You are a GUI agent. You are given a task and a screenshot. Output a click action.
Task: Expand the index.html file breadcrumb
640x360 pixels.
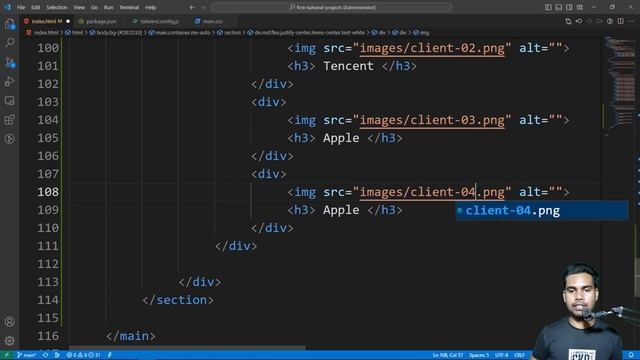coord(42,33)
